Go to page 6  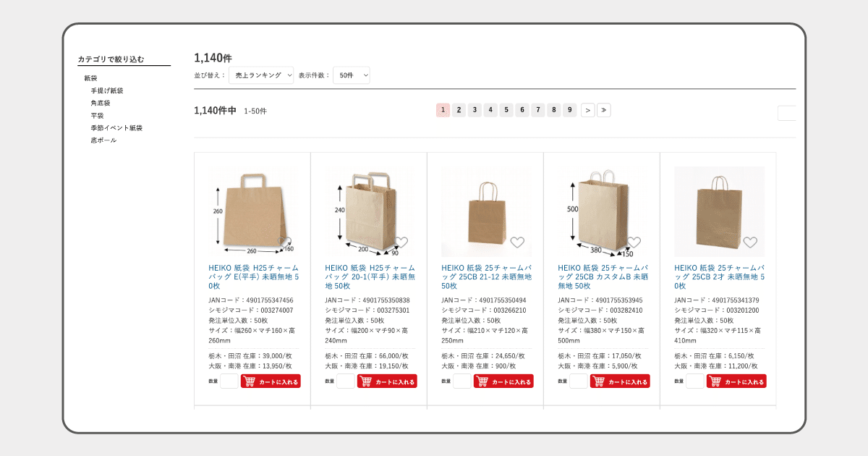522,110
